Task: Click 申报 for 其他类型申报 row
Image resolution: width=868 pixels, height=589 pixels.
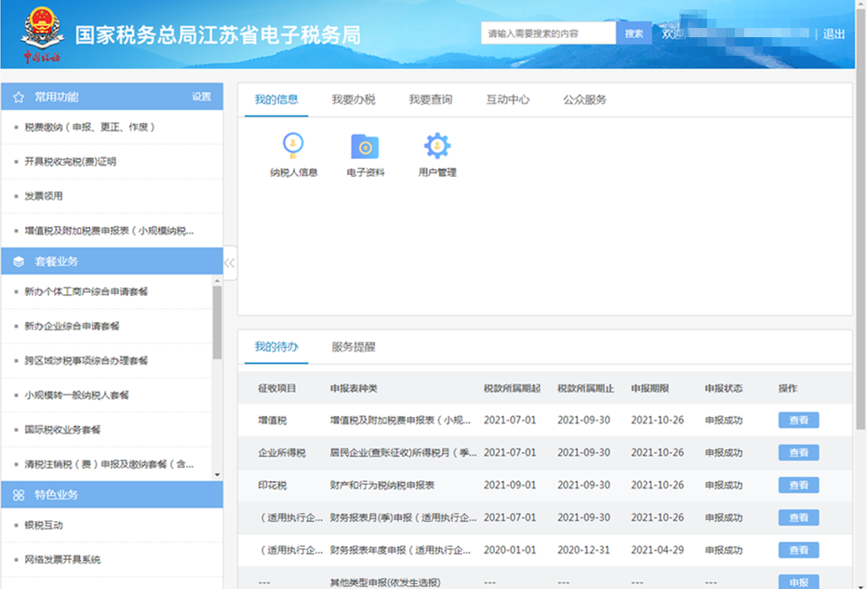Action: 798,582
